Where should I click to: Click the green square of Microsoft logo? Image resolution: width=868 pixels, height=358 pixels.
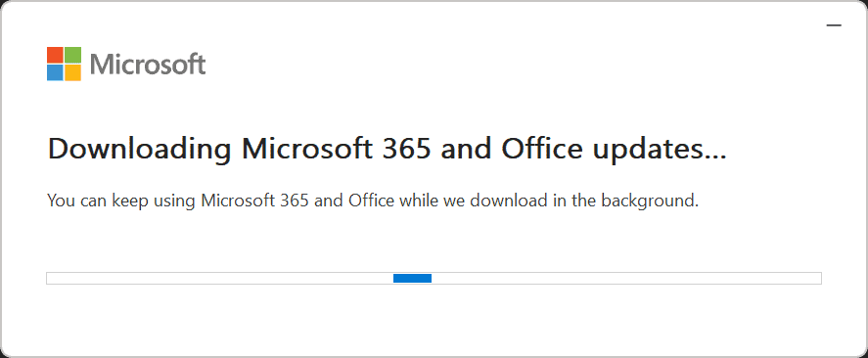(x=73, y=55)
